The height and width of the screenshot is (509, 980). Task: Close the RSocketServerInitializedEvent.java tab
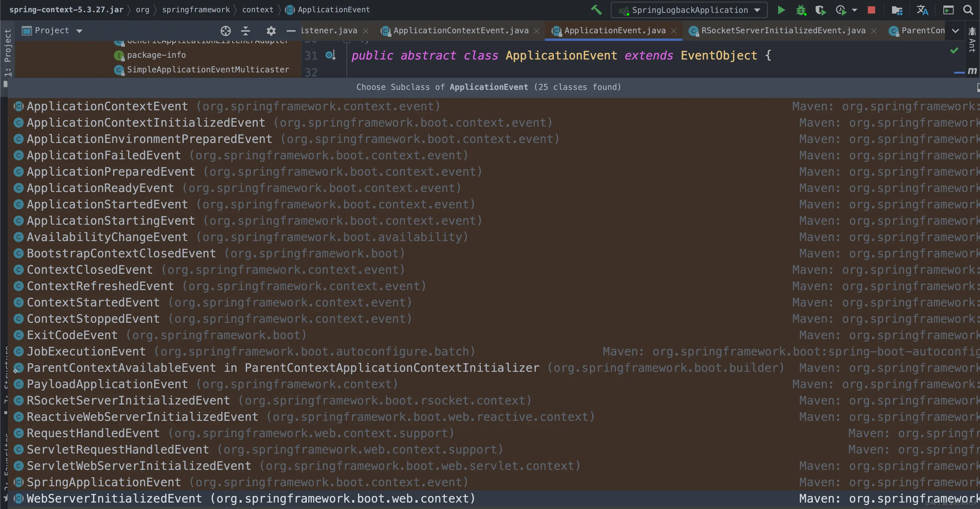(x=874, y=31)
